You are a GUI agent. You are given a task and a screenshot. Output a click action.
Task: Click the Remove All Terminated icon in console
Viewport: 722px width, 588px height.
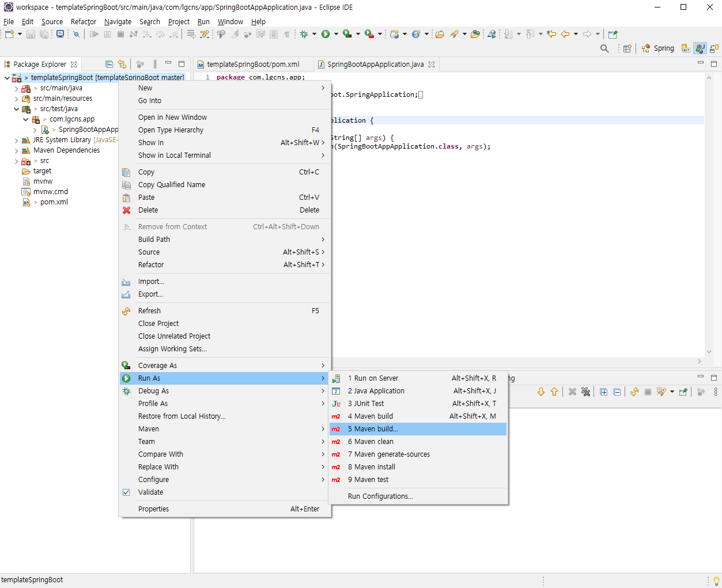pyautogui.click(x=586, y=392)
